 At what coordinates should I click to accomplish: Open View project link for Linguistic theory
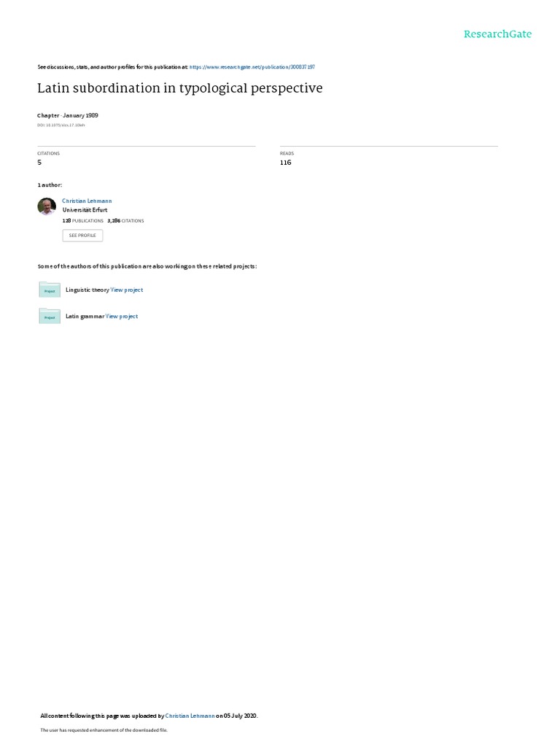[x=127, y=290]
